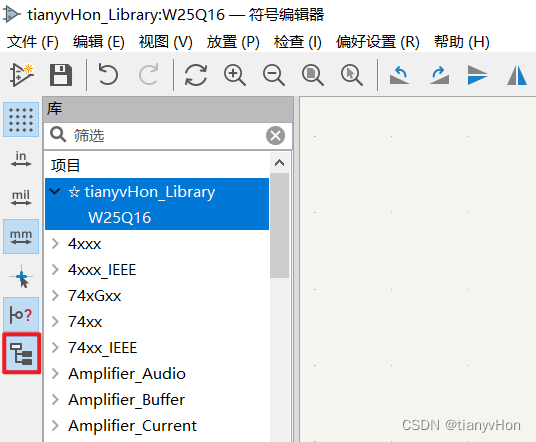Select the Amplifier_Current library row
This screenshot has width=536, height=442.
[157, 426]
